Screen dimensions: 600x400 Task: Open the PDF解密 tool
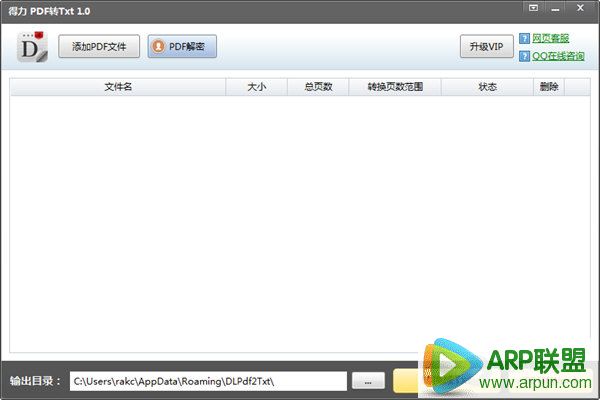(182, 46)
